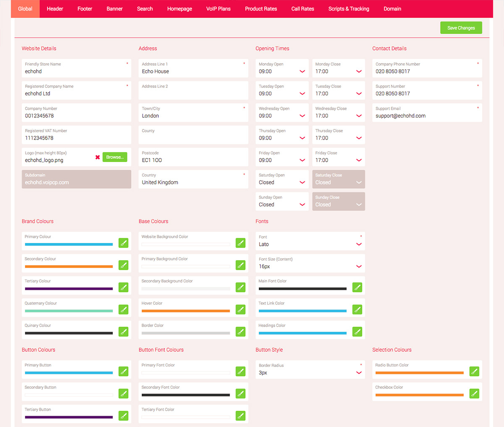Click the Support Email input field
Image resolution: width=504 pixels, height=427 pixels.
427,113
